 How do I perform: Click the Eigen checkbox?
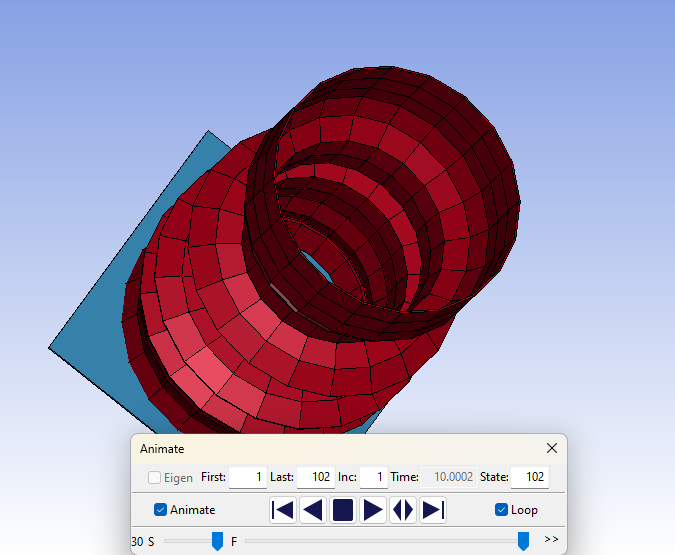coord(155,478)
